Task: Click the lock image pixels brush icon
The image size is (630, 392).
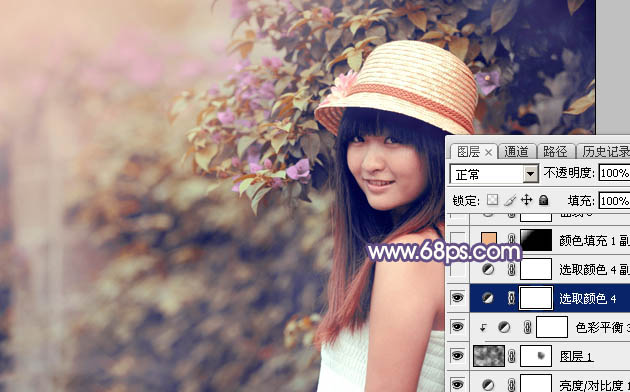Action: pos(510,200)
